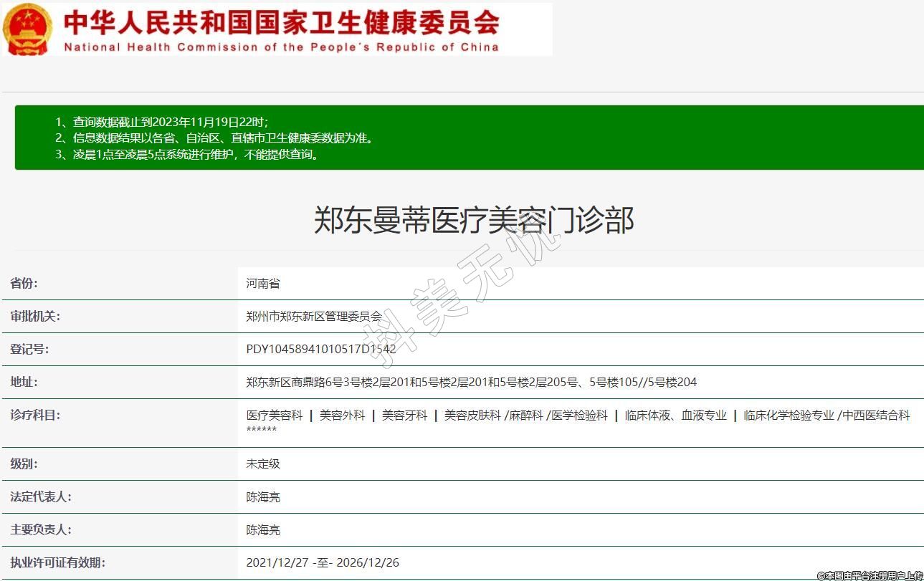This screenshot has width=924, height=581.
Task: Click the national emblem logo
Action: click(x=27, y=29)
